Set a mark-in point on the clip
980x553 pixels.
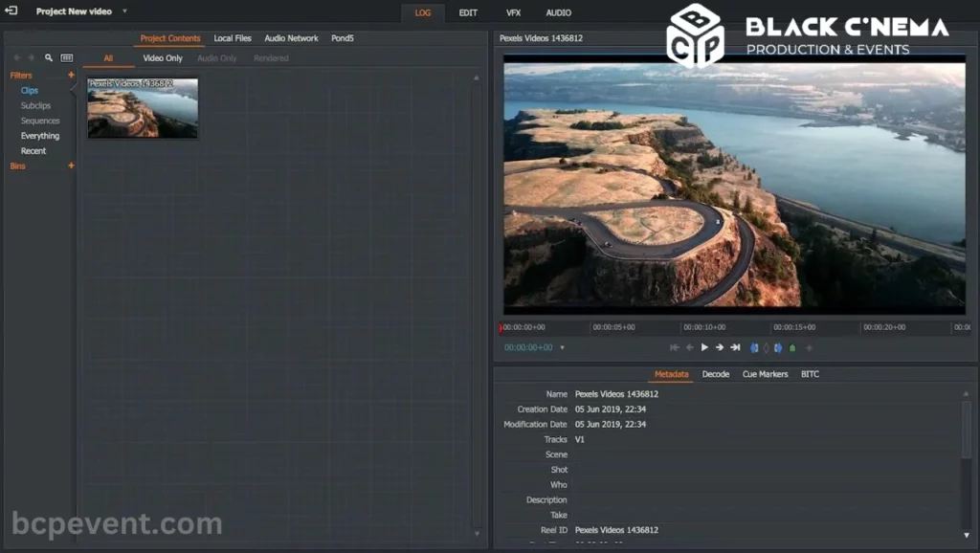click(755, 347)
